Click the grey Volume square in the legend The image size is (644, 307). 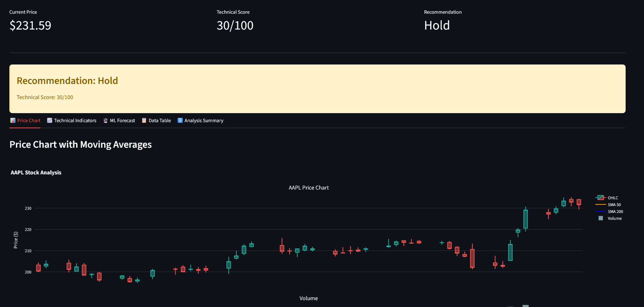coord(601,218)
